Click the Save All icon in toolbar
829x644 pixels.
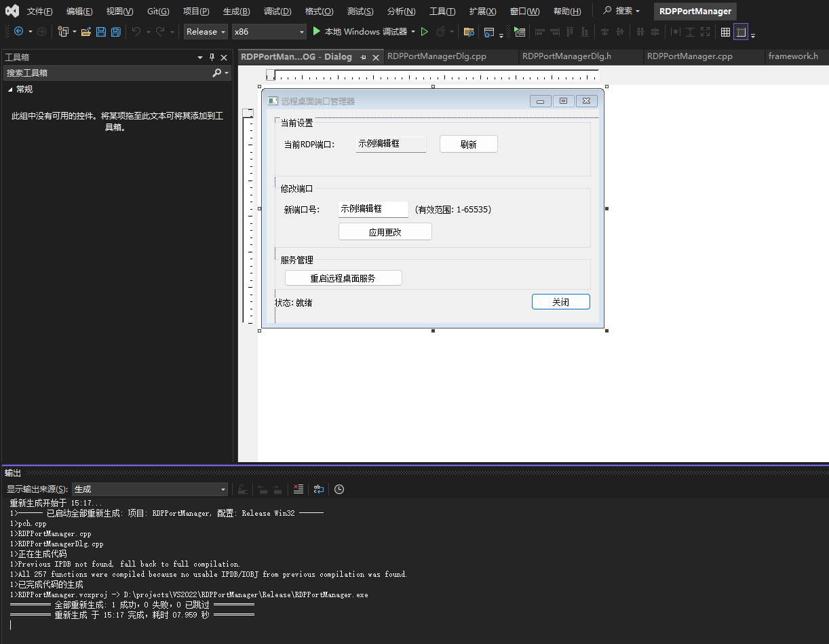click(x=115, y=31)
